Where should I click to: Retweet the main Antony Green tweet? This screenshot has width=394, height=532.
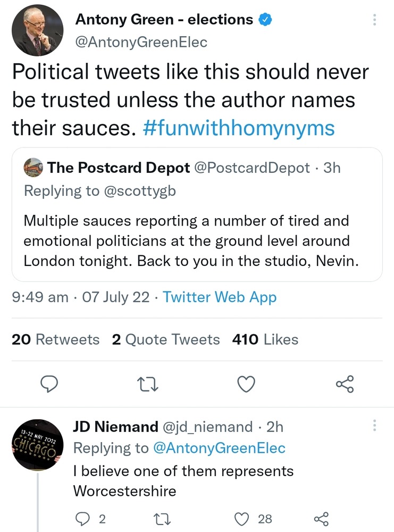[148, 383]
